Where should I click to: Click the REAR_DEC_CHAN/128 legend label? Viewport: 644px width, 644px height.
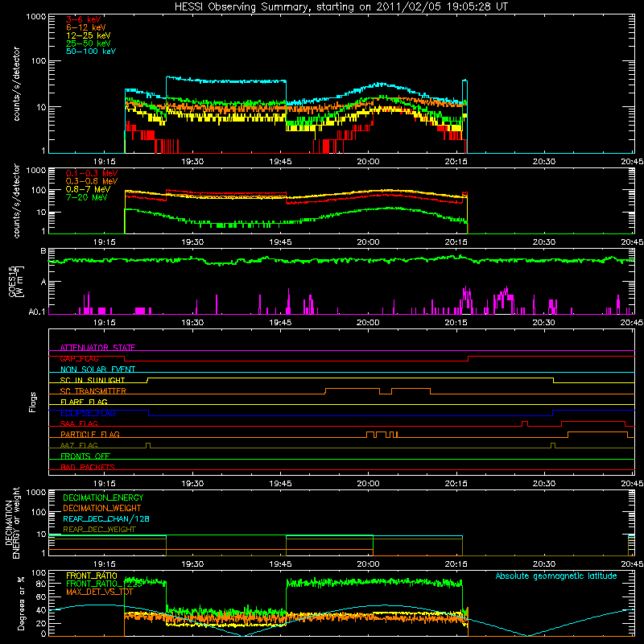(x=106, y=519)
